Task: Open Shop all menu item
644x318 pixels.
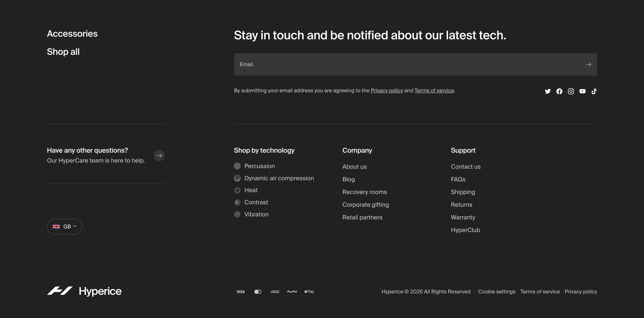Action: (x=63, y=52)
